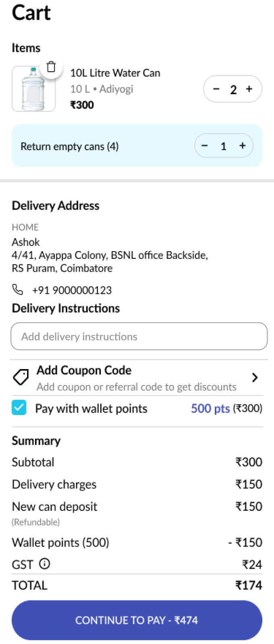The image size is (274, 644).
Task: Open the 10L water can thumbnail image
Action: point(33,89)
